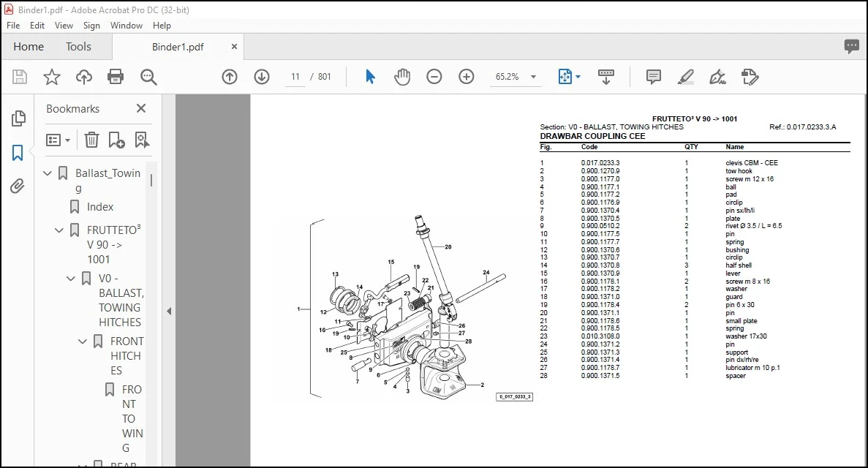
Task: Close the Bookmarks panel
Action: pos(141,108)
